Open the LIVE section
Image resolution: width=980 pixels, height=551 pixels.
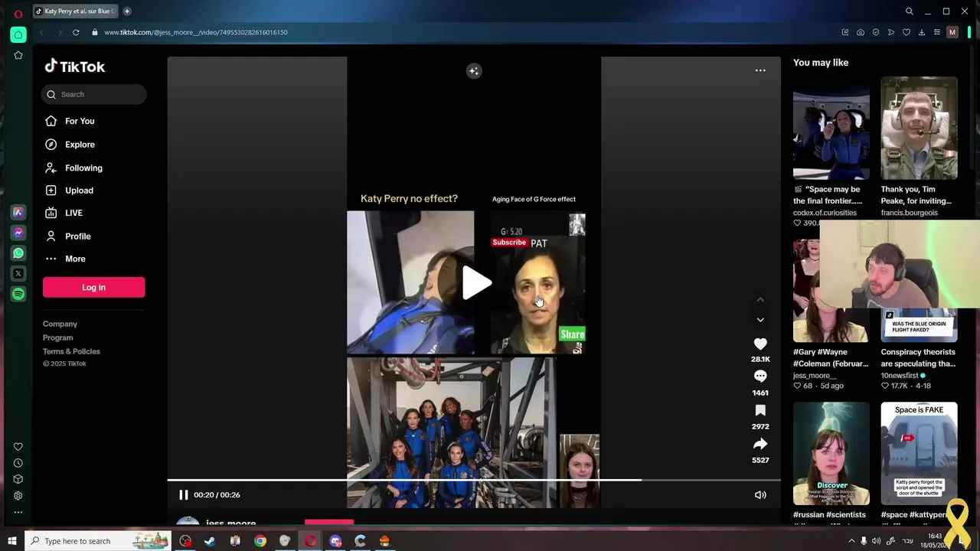(73, 213)
